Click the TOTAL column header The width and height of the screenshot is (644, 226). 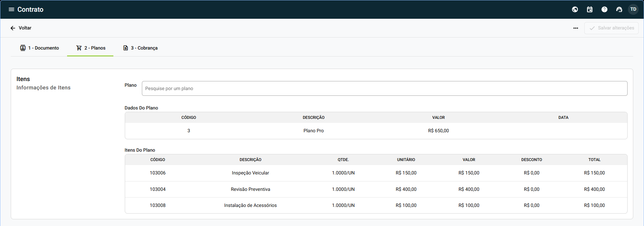point(594,160)
